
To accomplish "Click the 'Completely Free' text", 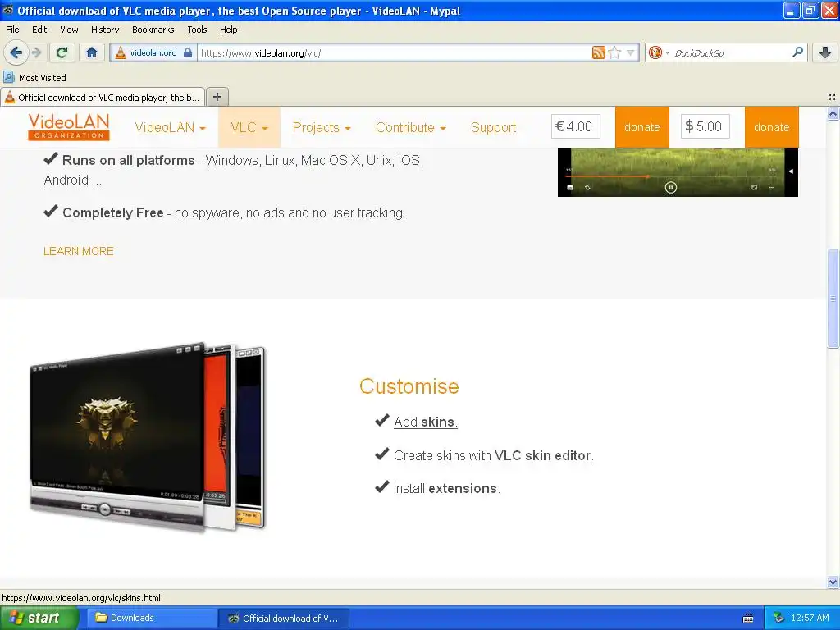I will click(113, 212).
